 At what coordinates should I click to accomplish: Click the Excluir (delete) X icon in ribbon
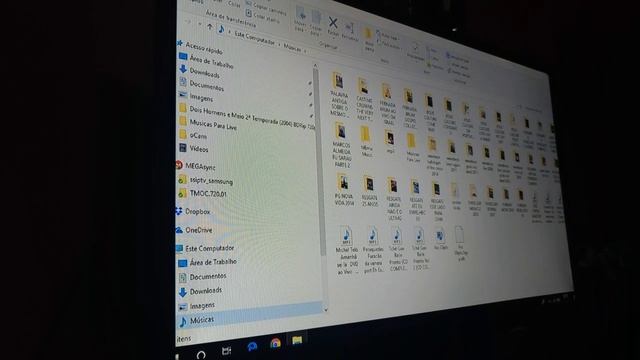(x=333, y=23)
